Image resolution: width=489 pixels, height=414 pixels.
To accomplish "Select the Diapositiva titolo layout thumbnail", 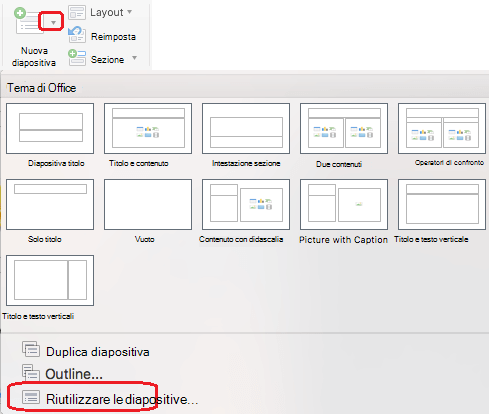I will click(50, 128).
